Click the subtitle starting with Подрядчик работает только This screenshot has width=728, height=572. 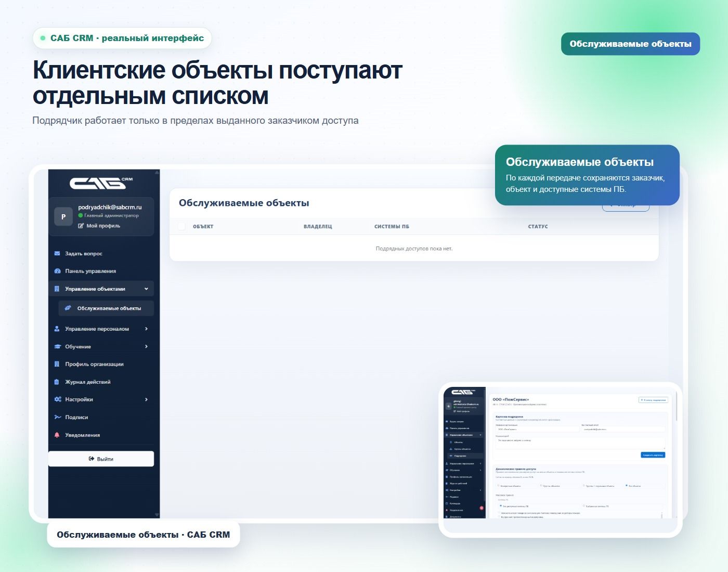[196, 121]
